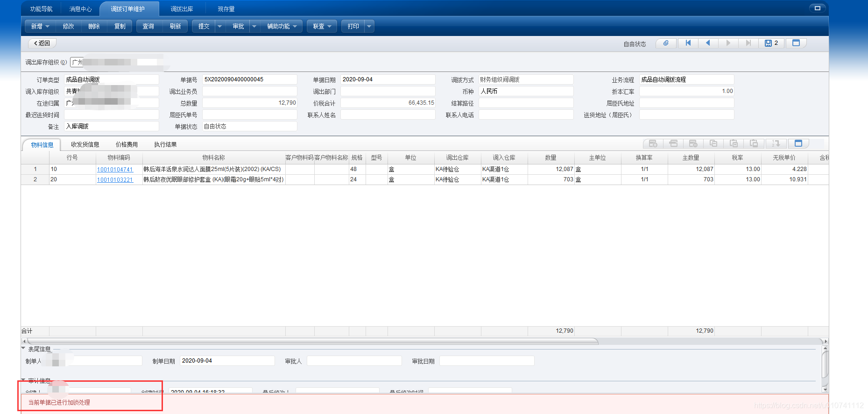Image resolution: width=868 pixels, height=414 pixels.
Task: Switch to 现存量 tab
Action: click(x=226, y=9)
